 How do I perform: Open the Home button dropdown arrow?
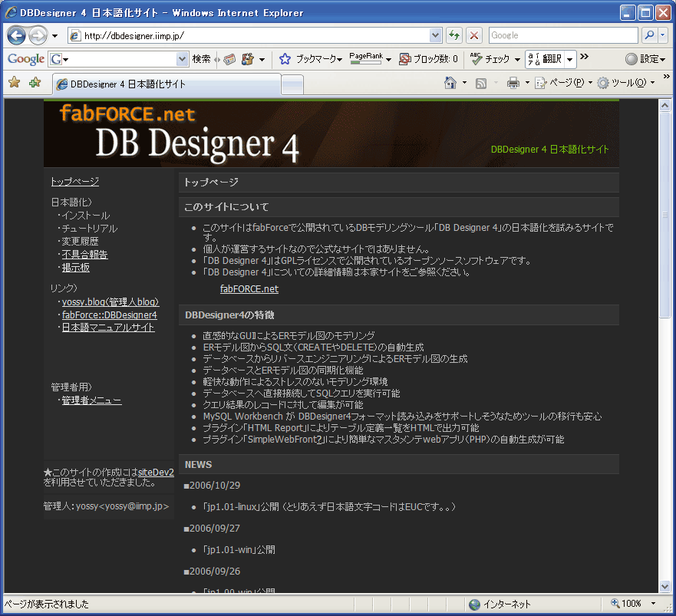pyautogui.click(x=464, y=83)
